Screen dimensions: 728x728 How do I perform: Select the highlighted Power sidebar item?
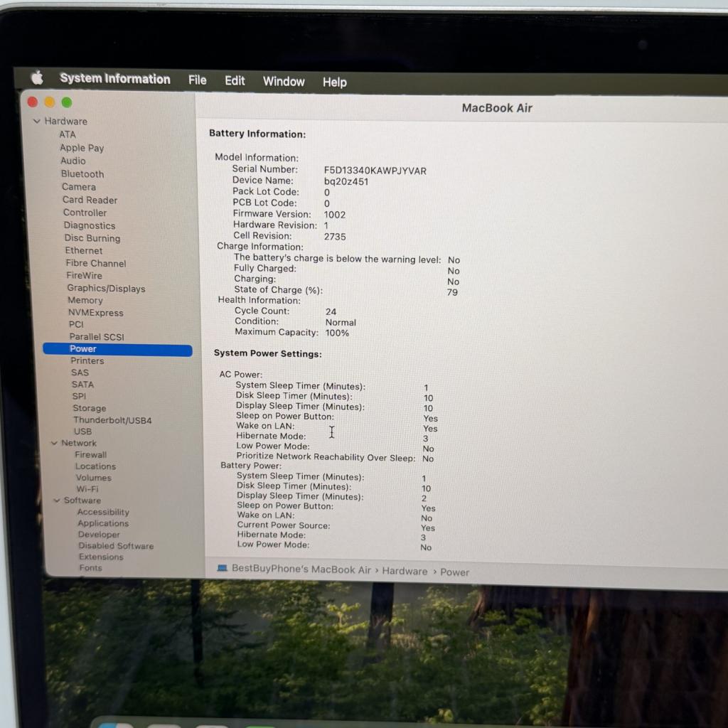[117, 349]
